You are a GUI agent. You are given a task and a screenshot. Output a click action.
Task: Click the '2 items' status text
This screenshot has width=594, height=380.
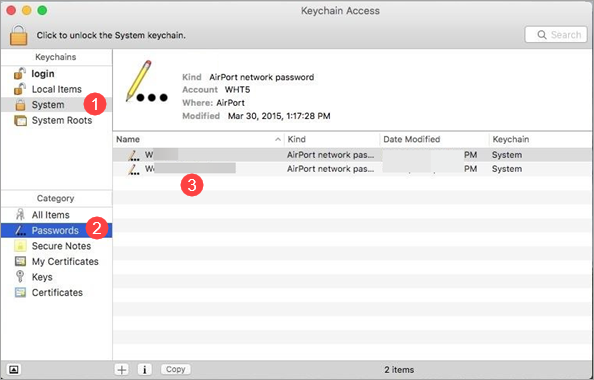399,370
